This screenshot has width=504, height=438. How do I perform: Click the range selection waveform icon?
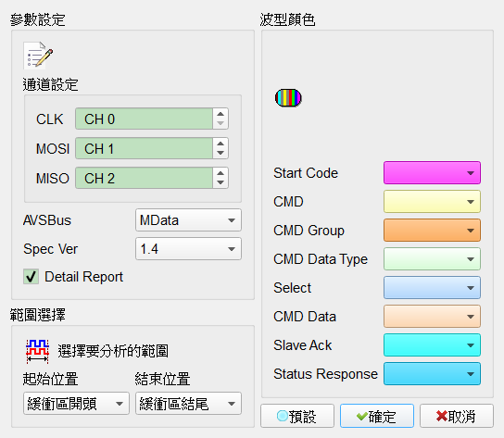click(37, 351)
